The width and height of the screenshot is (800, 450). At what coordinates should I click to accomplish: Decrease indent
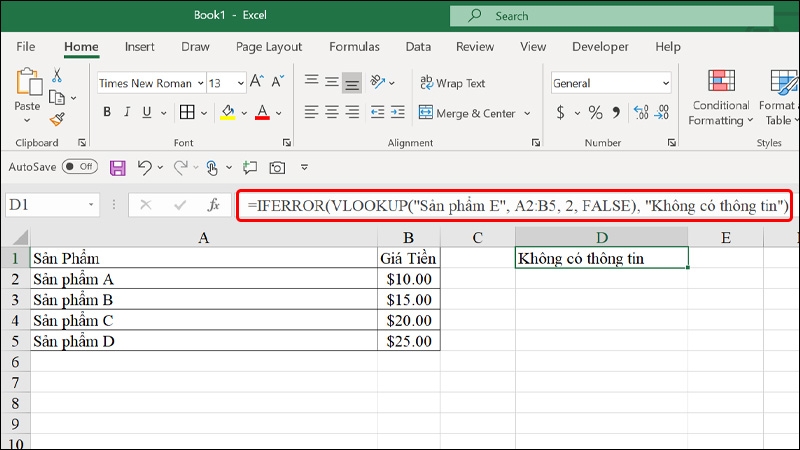(x=378, y=112)
